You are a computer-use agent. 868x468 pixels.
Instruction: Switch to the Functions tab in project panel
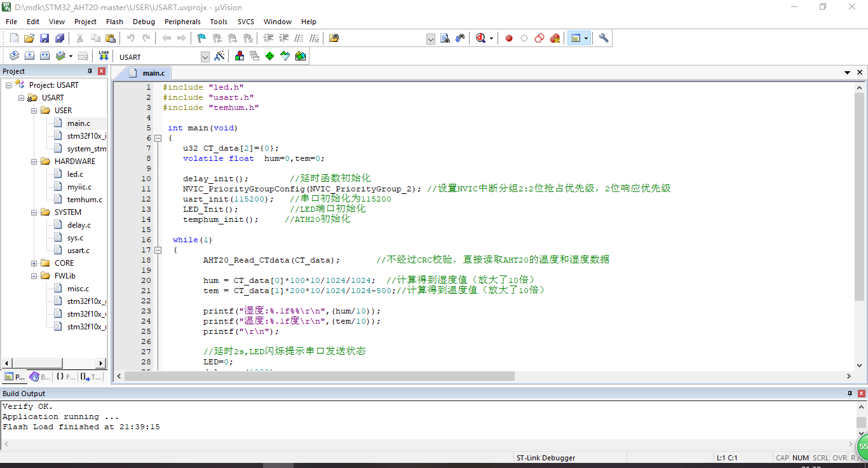[x=65, y=376]
